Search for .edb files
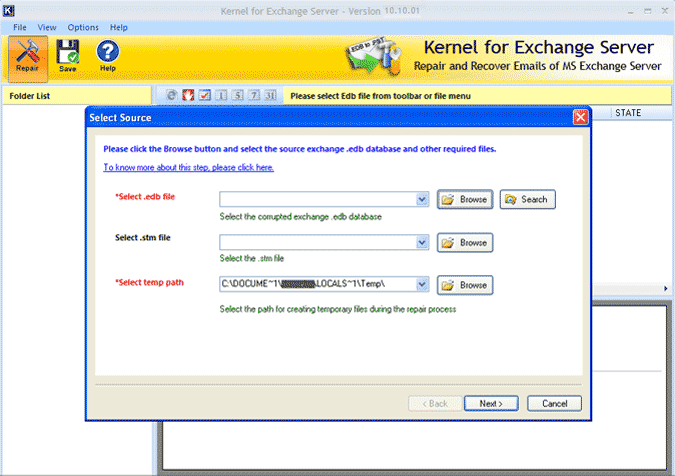This screenshot has height=476, width=675. pyautogui.click(x=527, y=199)
